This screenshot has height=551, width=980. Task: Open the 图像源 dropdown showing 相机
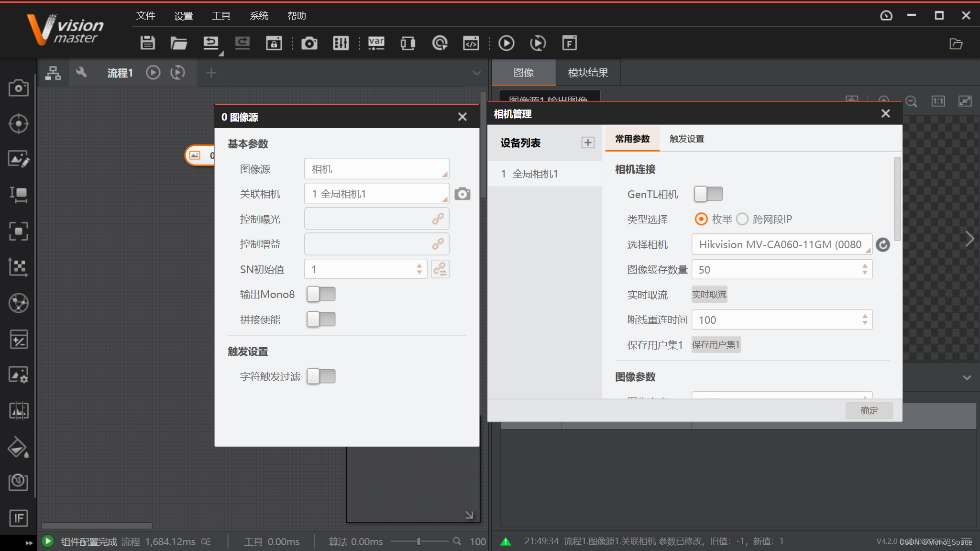(376, 168)
